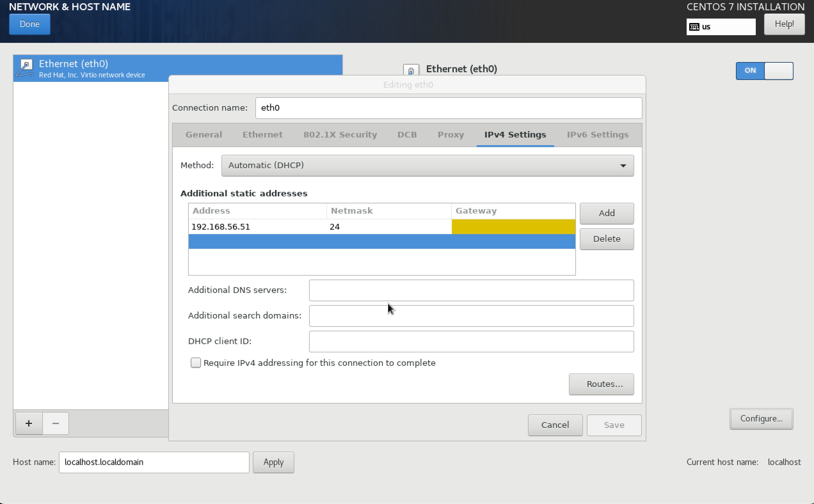The image size is (814, 504).
Task: Open the DCB tab
Action: [x=407, y=135]
